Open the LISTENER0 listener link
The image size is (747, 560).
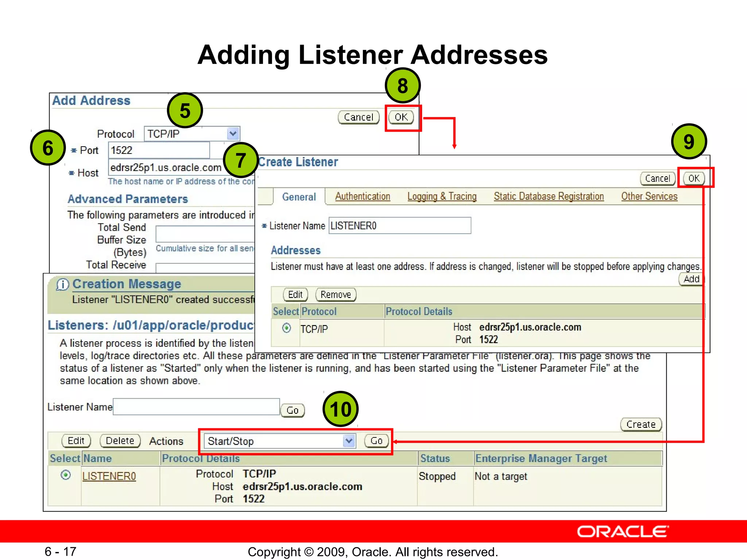(x=109, y=476)
